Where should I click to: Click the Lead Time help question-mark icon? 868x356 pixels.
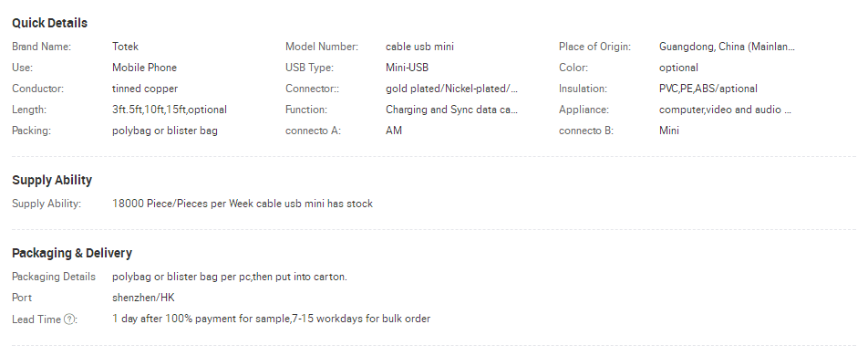point(68,319)
